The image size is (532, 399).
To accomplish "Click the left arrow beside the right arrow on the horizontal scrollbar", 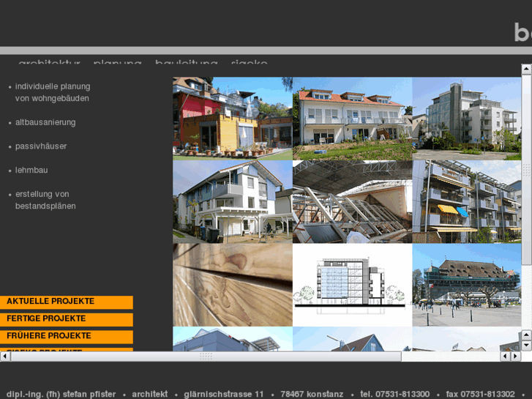I will point(506,357).
